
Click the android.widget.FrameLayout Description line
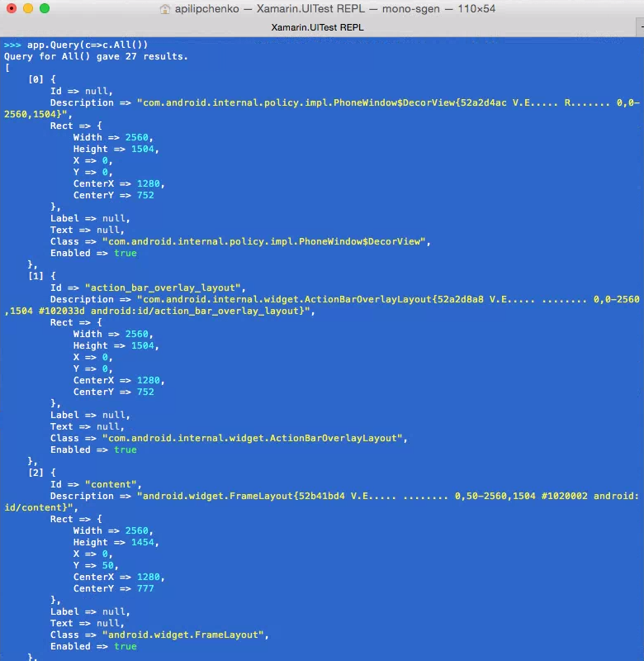(x=345, y=496)
